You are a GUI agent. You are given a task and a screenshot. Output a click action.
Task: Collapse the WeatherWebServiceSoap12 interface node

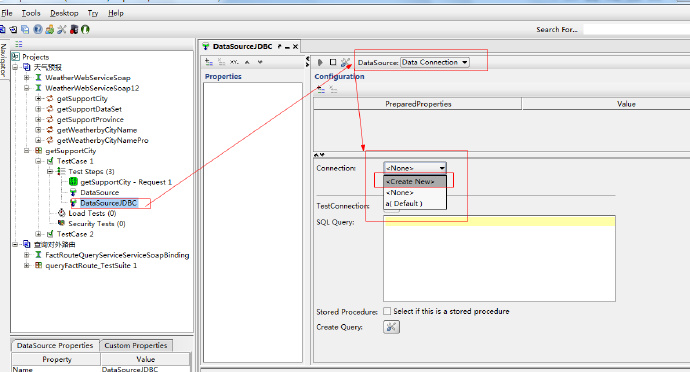pyautogui.click(x=27, y=88)
